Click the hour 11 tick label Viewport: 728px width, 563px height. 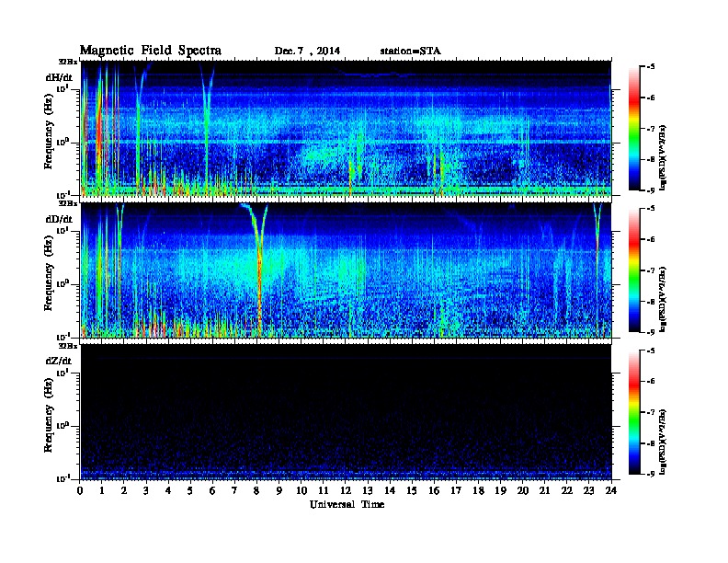[324, 490]
